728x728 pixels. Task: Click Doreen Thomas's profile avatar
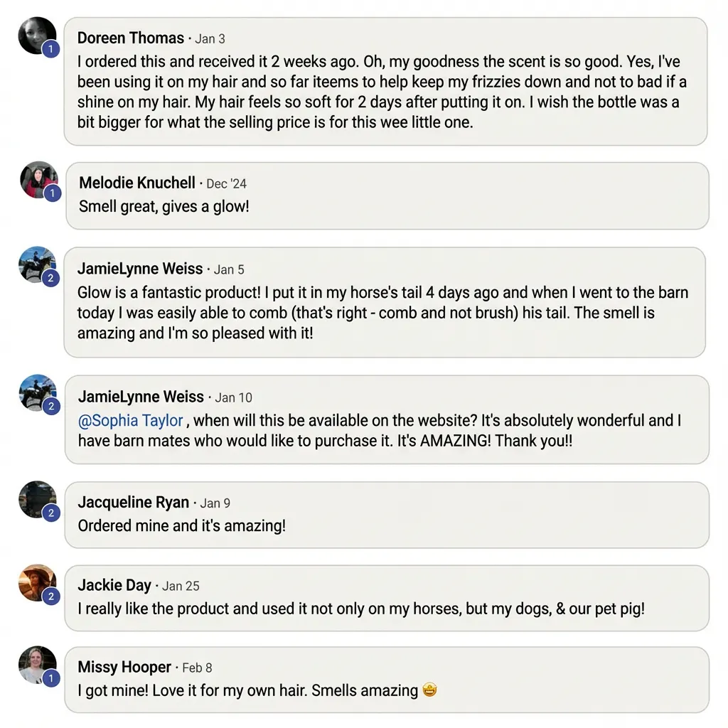[x=36, y=35]
